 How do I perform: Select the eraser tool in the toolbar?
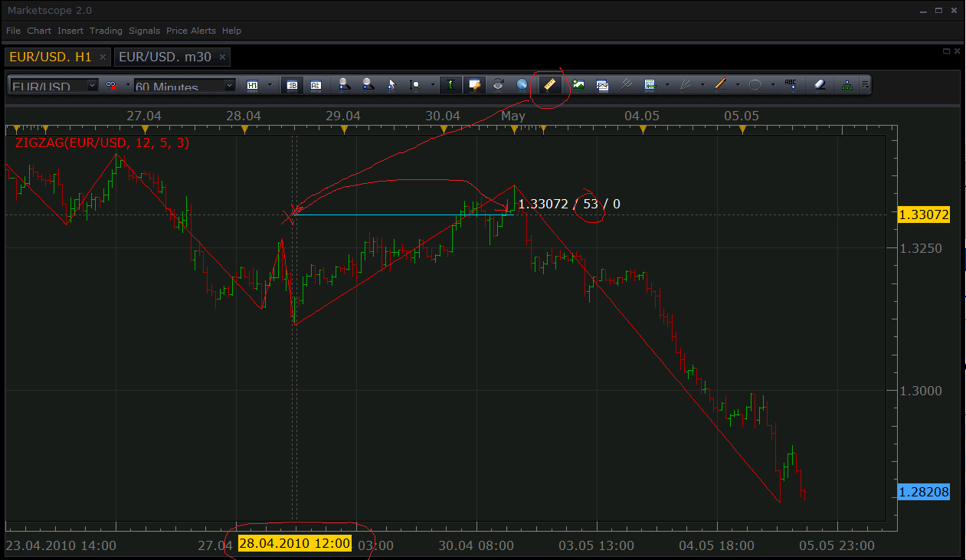tap(820, 85)
